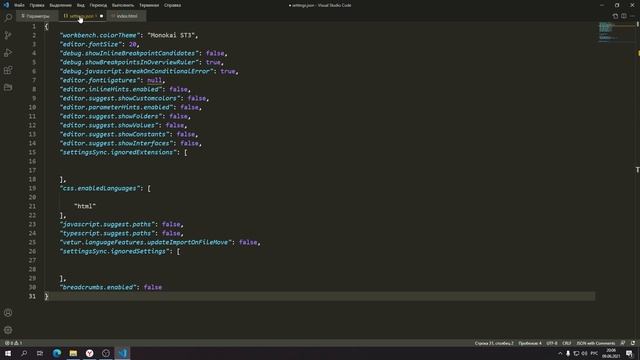Viewport: 640px width, 360px height.
Task: Click the Open Settings UI editor icon
Action: click(x=615, y=16)
